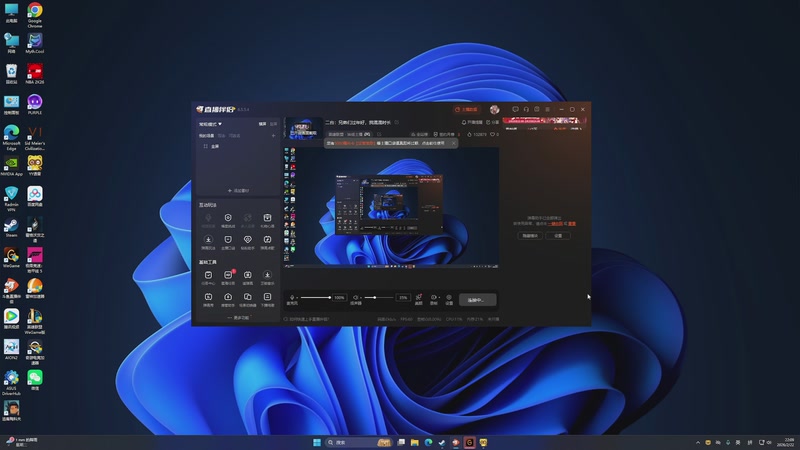Click the microphone 100% value field
The width and height of the screenshot is (800, 450).
click(339, 297)
